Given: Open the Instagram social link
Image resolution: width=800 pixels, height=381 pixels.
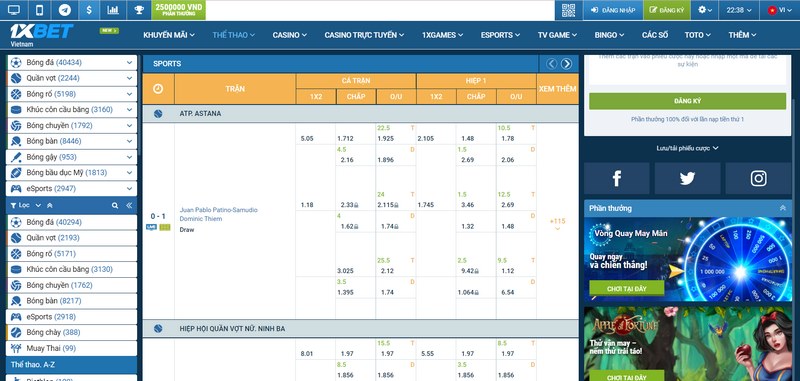Looking at the screenshot, I should pyautogui.click(x=758, y=179).
